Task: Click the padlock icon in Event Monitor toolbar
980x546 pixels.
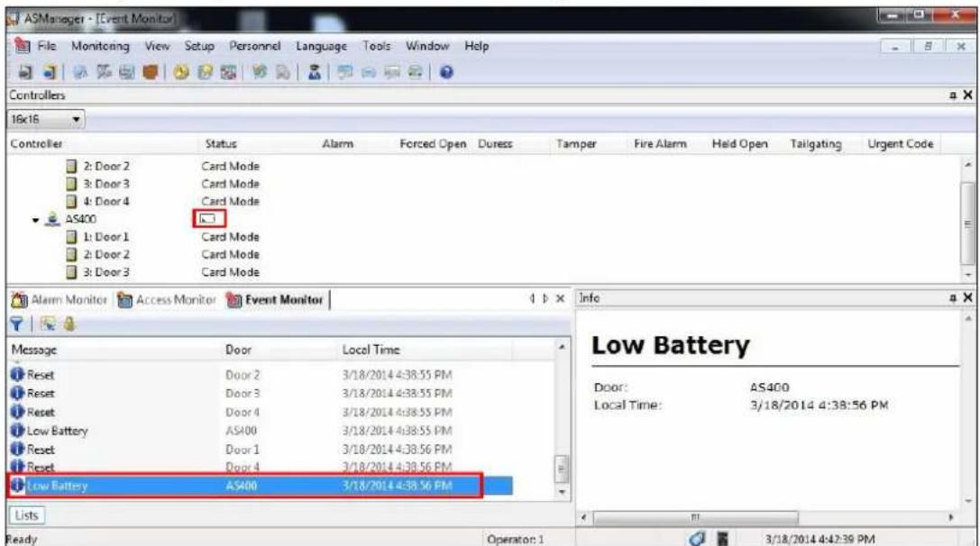Action: 69,323
